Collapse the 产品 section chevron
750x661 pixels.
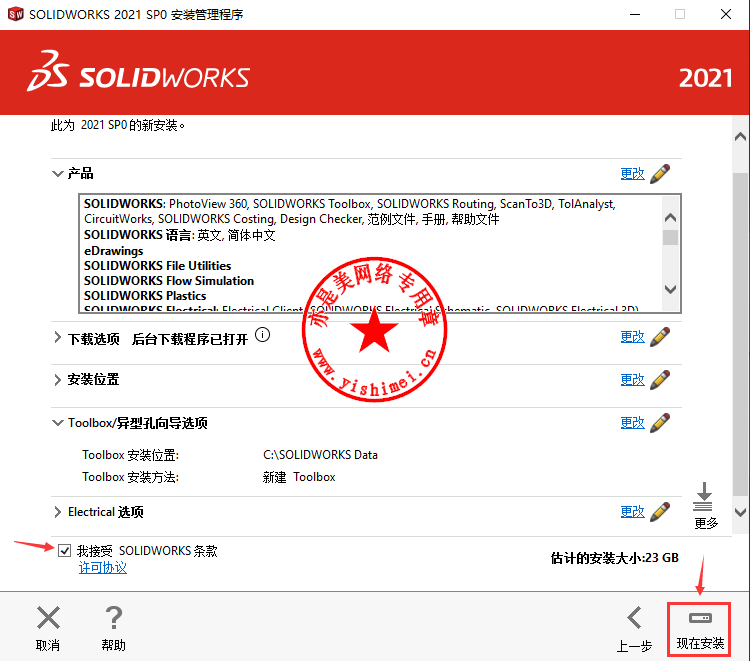[57, 174]
